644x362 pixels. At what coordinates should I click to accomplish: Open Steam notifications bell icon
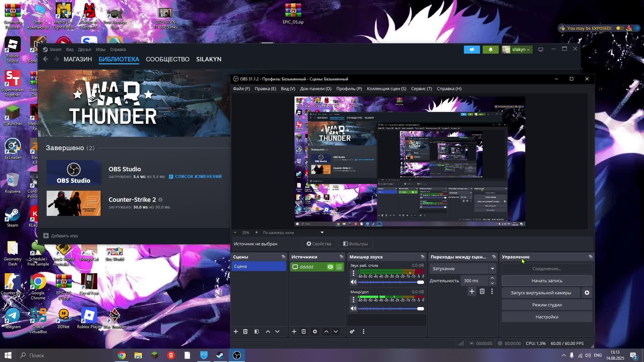[490, 49]
